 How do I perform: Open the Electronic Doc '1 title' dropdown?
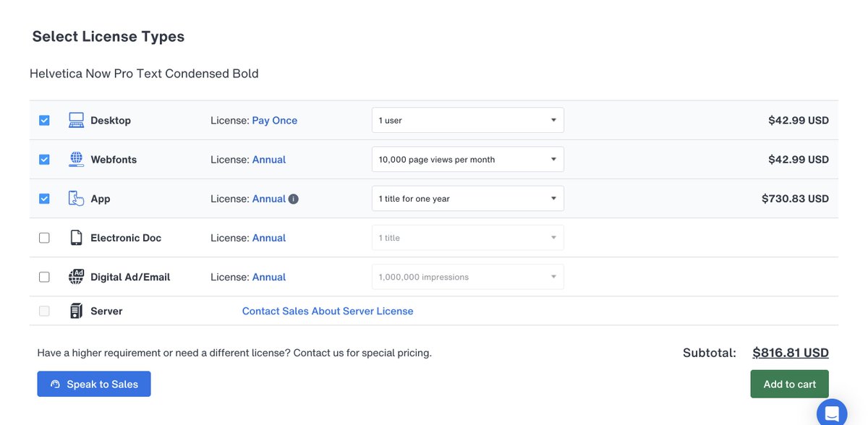(x=468, y=238)
